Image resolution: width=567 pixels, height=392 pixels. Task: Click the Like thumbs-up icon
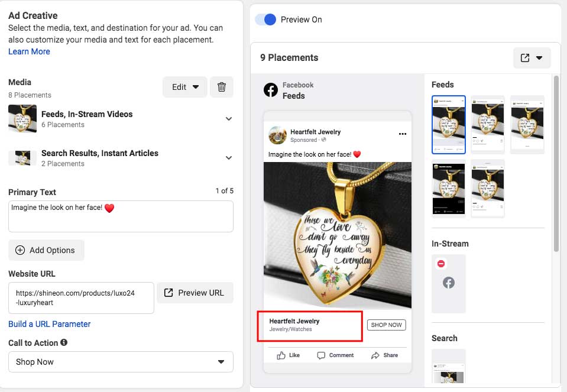click(x=281, y=355)
